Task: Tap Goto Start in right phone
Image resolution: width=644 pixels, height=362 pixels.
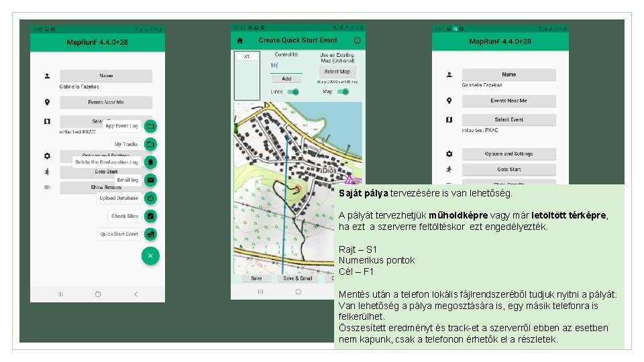Action: tap(509, 169)
